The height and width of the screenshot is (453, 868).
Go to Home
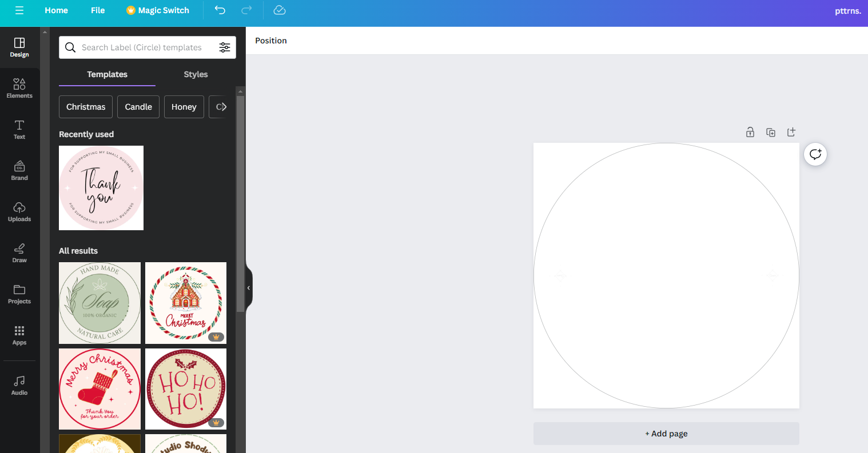56,10
